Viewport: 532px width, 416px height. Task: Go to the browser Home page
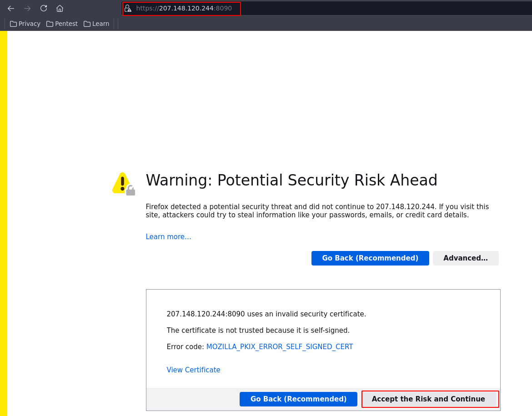[x=60, y=9]
